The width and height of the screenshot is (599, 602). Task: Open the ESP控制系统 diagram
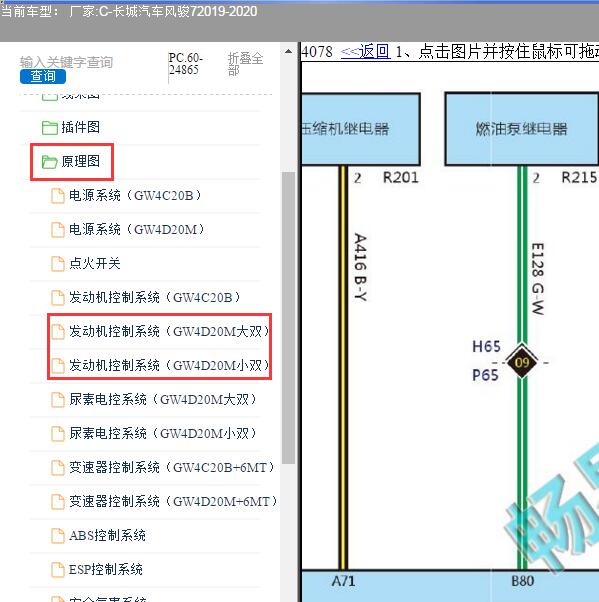click(106, 569)
